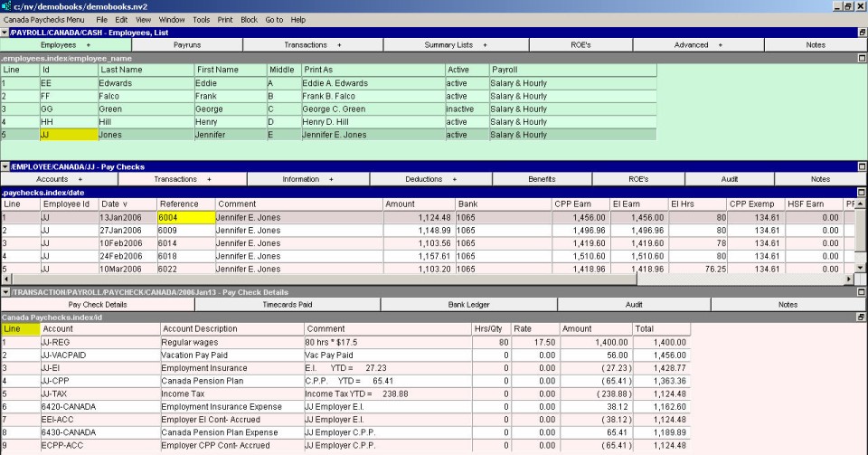Screen dimensions: 868x455
Task: Maximize the paychecks.index/date grid pane
Action: click(862, 193)
